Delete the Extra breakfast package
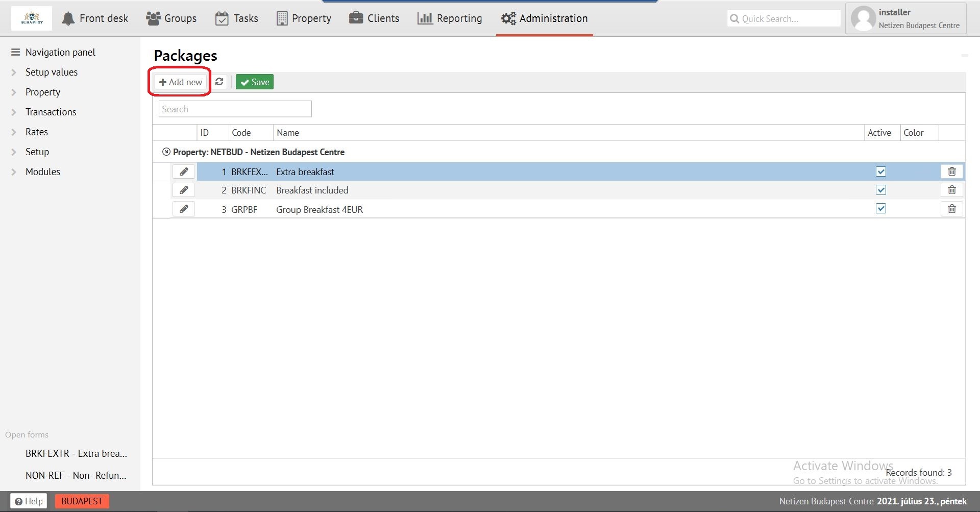The width and height of the screenshot is (980, 512). click(952, 172)
